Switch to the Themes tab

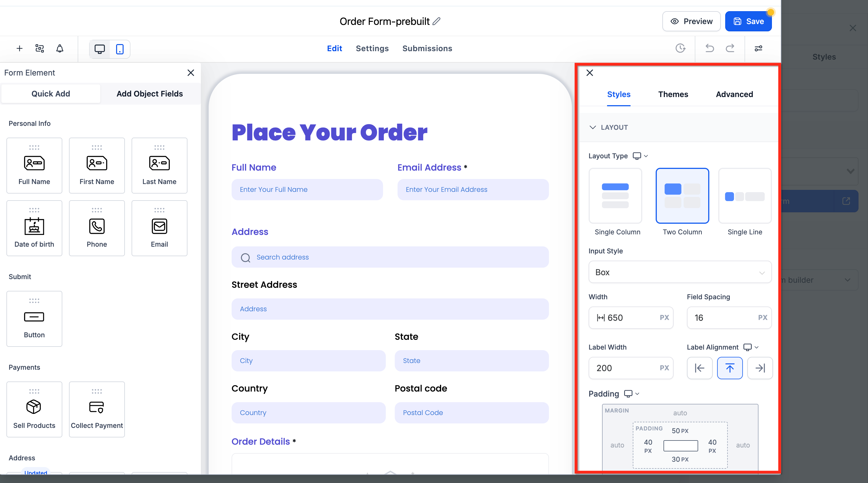pos(673,94)
